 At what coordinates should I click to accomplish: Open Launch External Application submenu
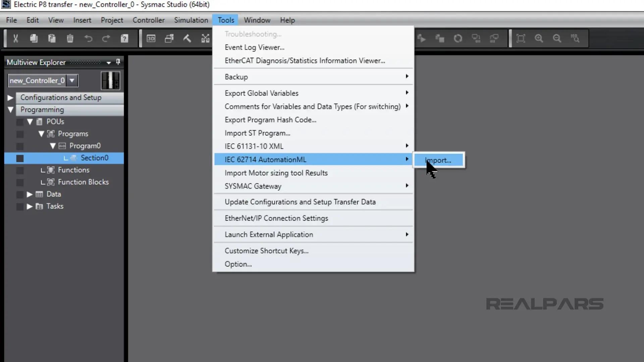(313, 235)
